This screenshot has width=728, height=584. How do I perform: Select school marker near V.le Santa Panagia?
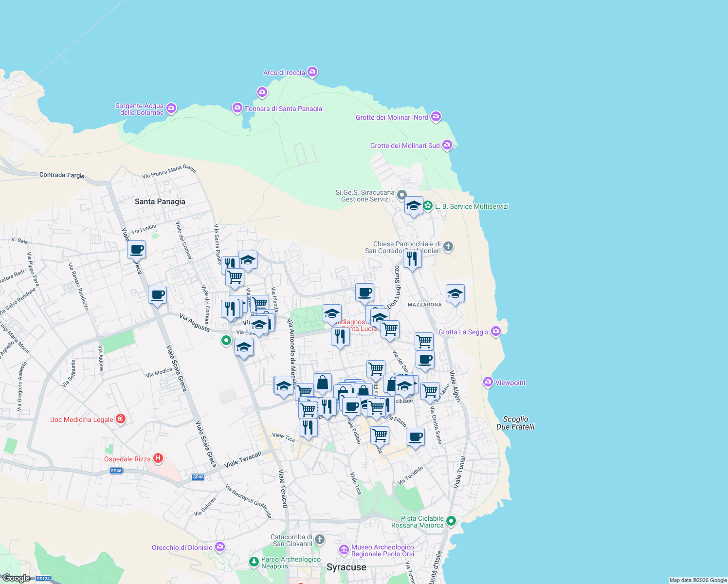(x=248, y=261)
